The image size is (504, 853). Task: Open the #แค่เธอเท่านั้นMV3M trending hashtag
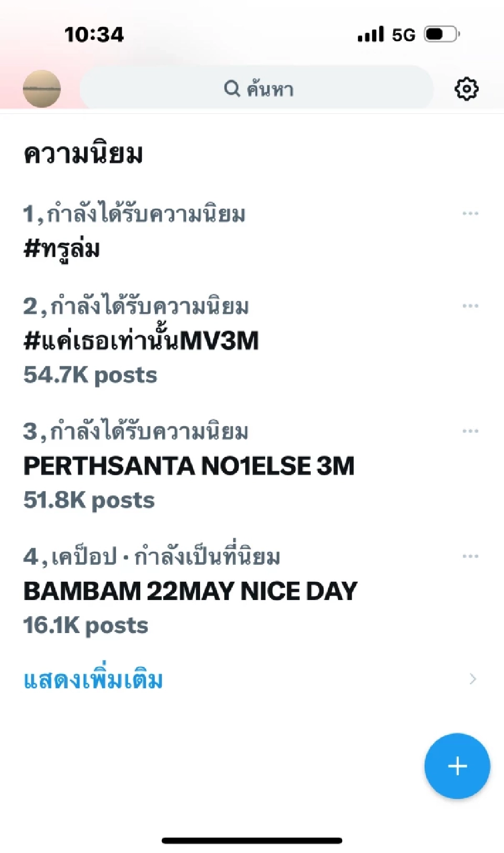[x=141, y=341]
